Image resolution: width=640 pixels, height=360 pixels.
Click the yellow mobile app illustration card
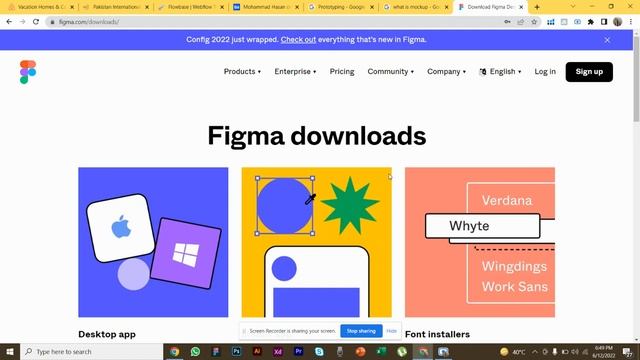(x=317, y=242)
